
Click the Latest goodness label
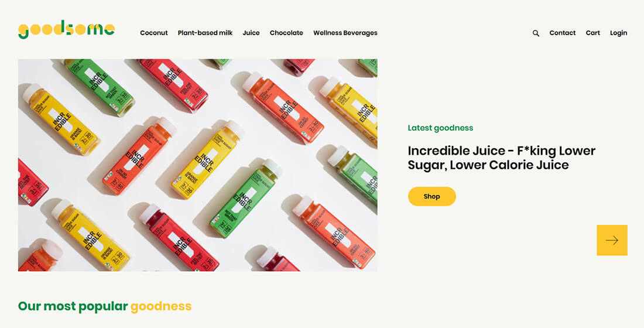440,128
